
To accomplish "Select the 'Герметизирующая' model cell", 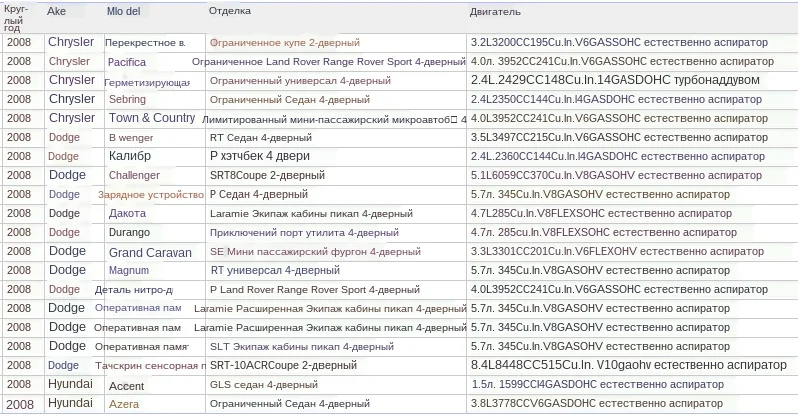I will [147, 82].
